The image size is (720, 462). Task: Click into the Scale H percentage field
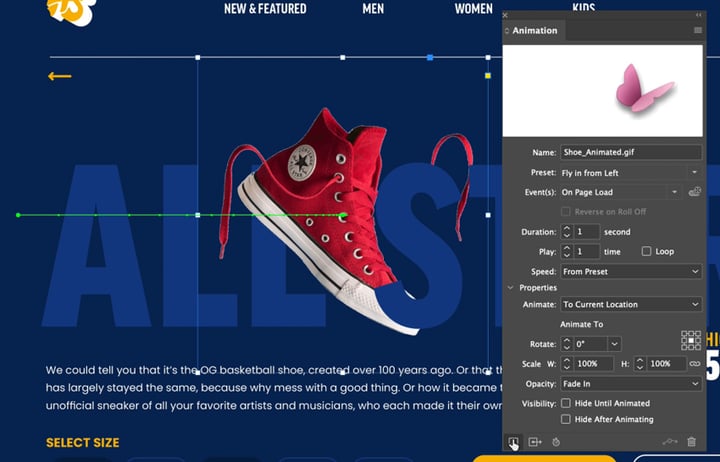(x=666, y=364)
